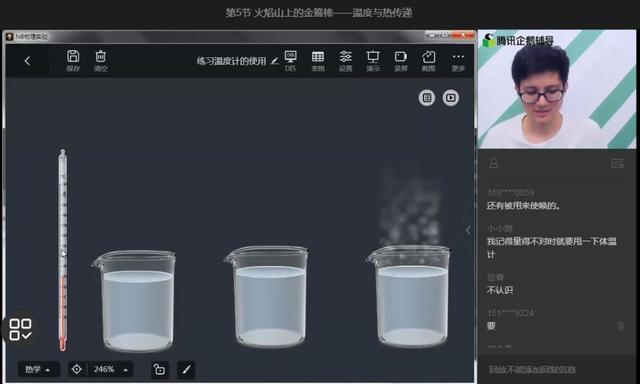Start screen recording (录屏)

click(x=400, y=60)
